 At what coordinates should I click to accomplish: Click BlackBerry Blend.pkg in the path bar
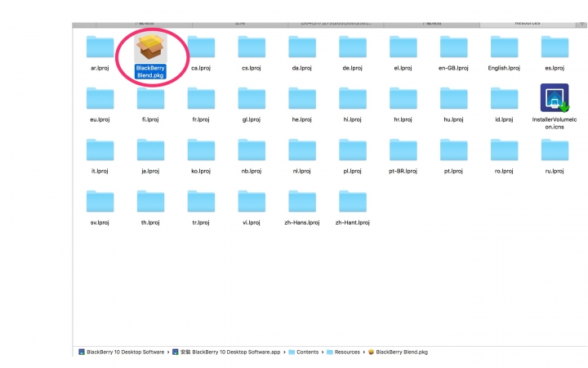coord(398,352)
